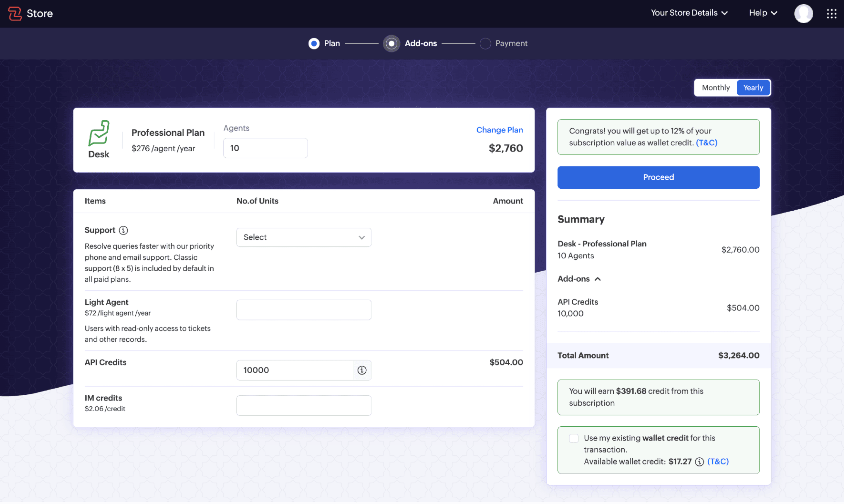Enable use existing wallet credit checkbox

click(x=574, y=438)
